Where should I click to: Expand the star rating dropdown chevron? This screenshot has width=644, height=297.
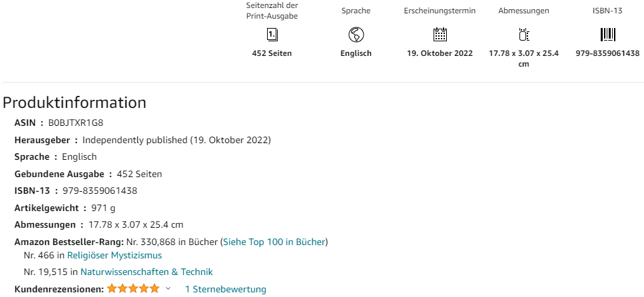coord(168,289)
